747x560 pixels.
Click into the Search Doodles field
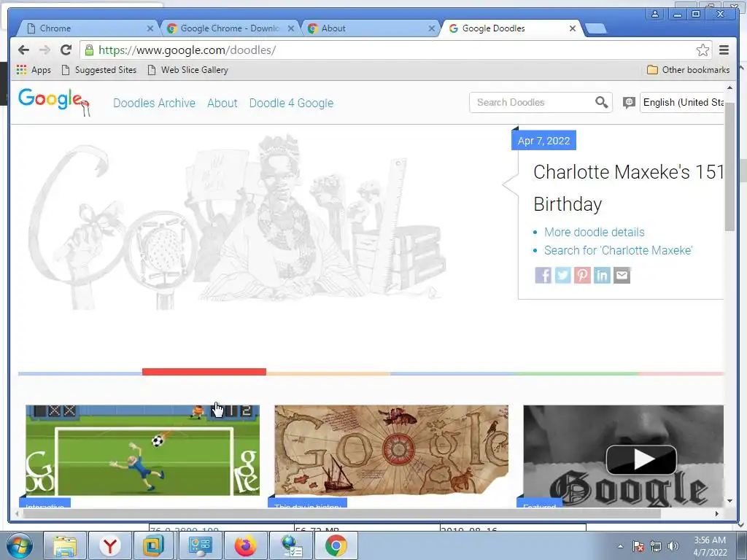(x=533, y=102)
